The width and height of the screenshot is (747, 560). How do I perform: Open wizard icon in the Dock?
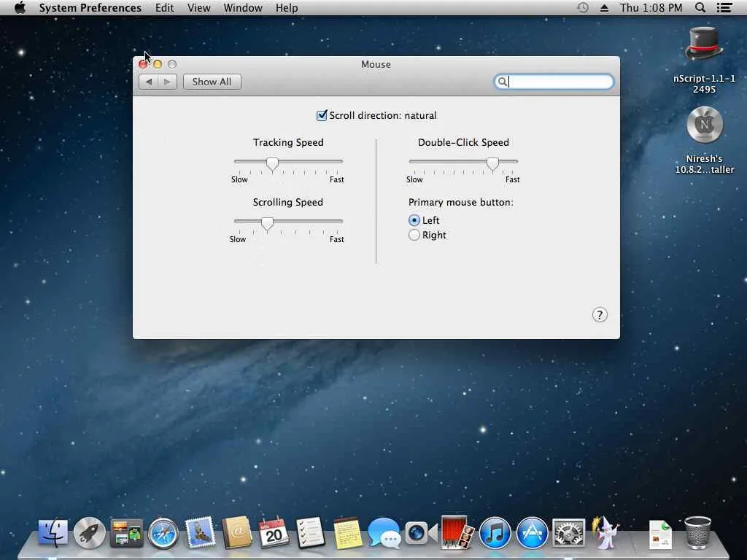[605, 532]
